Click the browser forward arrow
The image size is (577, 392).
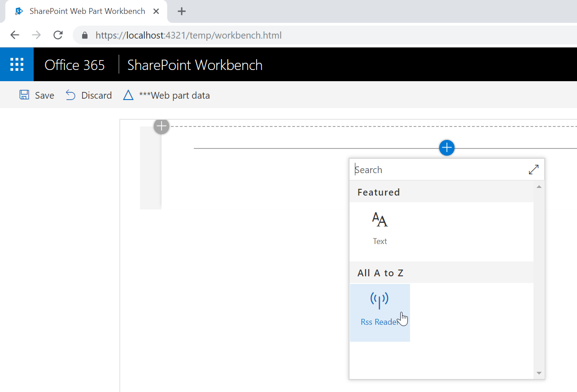pos(36,35)
